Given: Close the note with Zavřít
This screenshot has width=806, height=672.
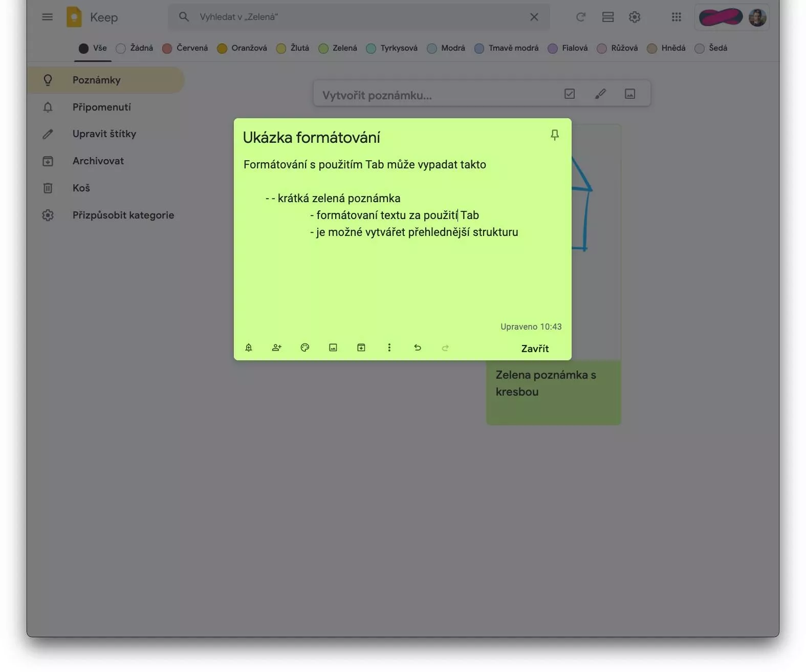Looking at the screenshot, I should pyautogui.click(x=535, y=349).
